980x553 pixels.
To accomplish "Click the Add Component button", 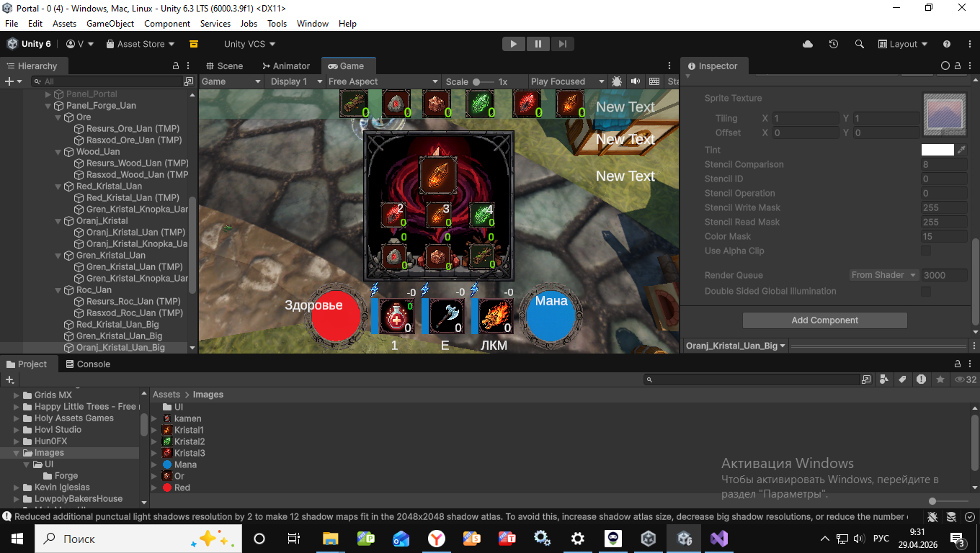I will pos(825,320).
